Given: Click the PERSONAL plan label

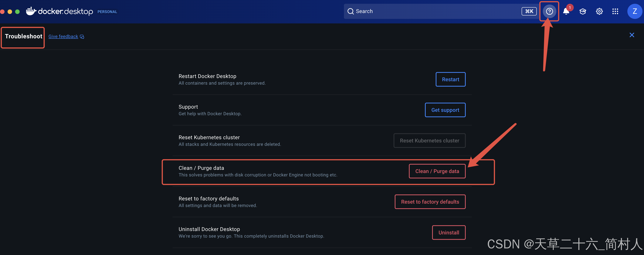Looking at the screenshot, I should click(107, 12).
